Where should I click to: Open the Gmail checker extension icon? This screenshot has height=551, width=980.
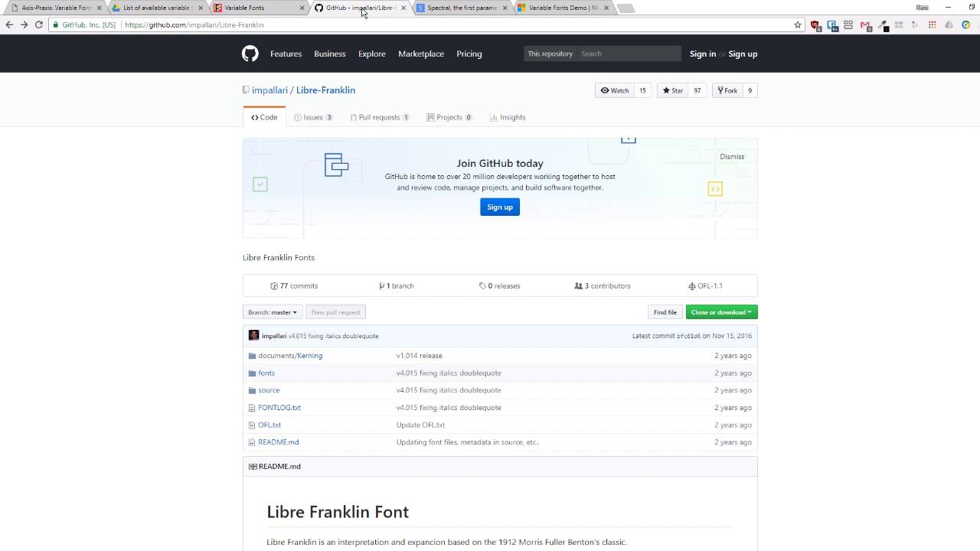(866, 25)
